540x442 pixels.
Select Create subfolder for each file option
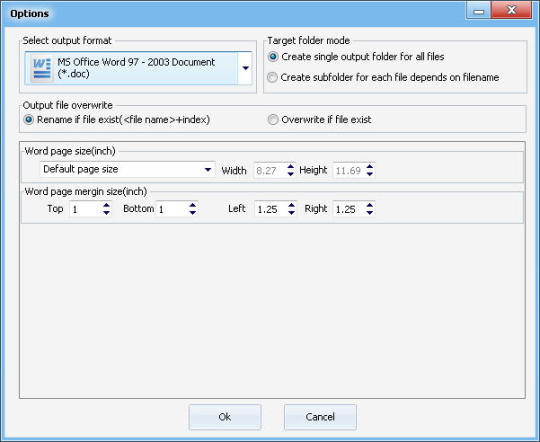[x=383, y=77]
